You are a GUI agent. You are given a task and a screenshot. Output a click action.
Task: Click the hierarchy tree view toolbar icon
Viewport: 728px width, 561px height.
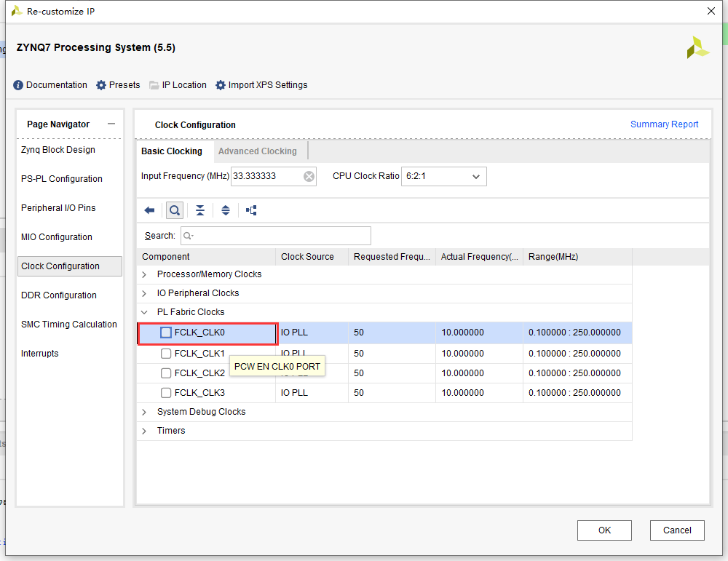click(x=251, y=210)
